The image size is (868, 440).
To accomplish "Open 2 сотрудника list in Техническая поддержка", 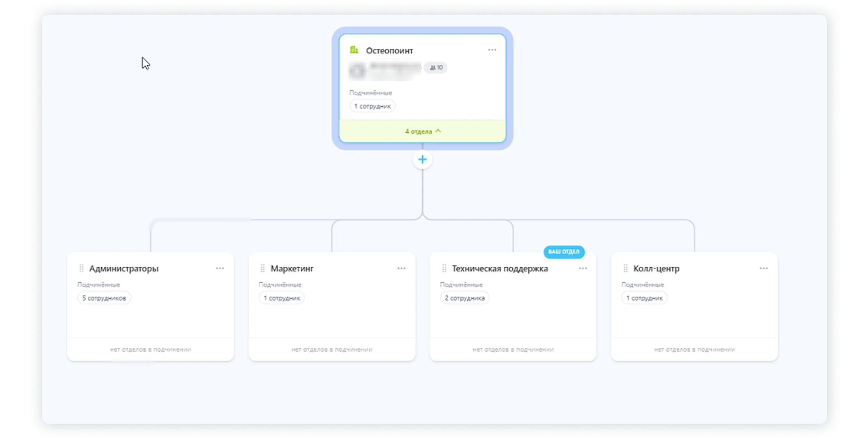I will point(465,297).
